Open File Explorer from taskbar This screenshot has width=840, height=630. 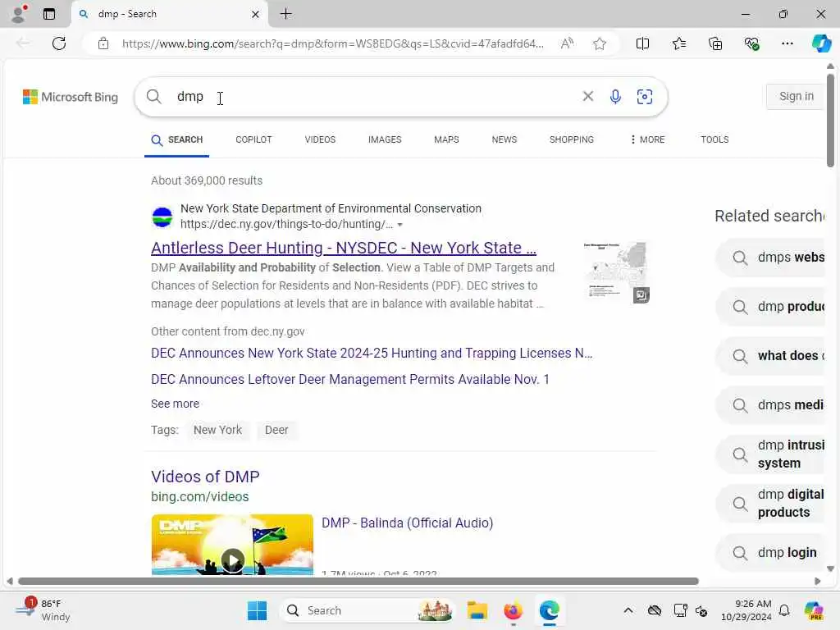click(477, 610)
